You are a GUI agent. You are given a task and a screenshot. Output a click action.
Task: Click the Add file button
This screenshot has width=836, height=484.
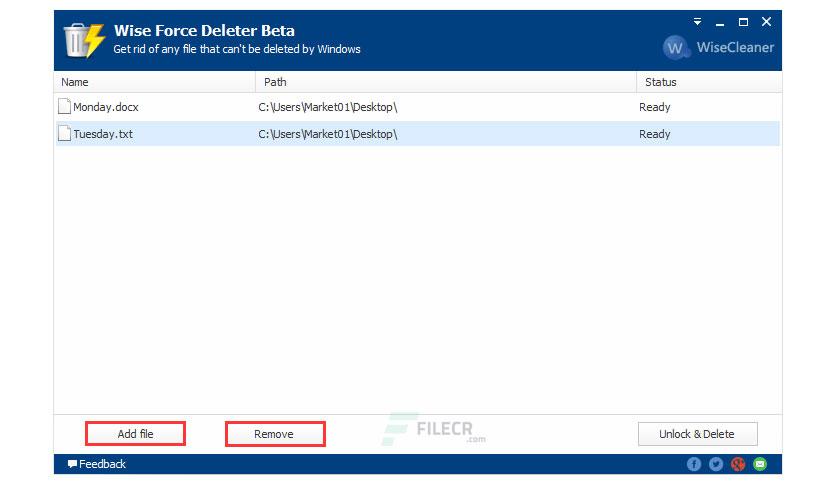tap(135, 434)
